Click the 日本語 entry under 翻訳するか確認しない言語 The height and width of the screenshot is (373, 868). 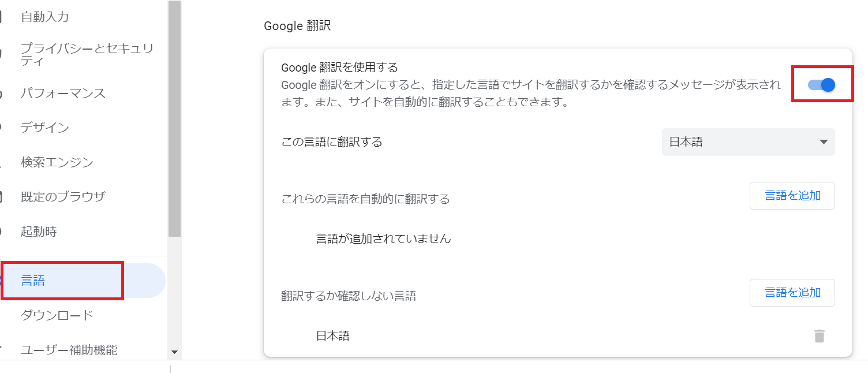(x=332, y=335)
